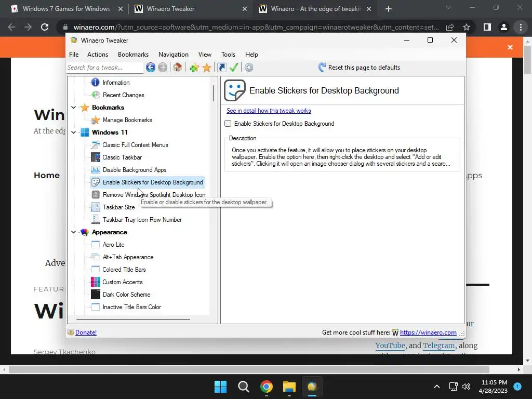Reload the page in Chrome
Screen dimensions: 532x399
pos(45,27)
